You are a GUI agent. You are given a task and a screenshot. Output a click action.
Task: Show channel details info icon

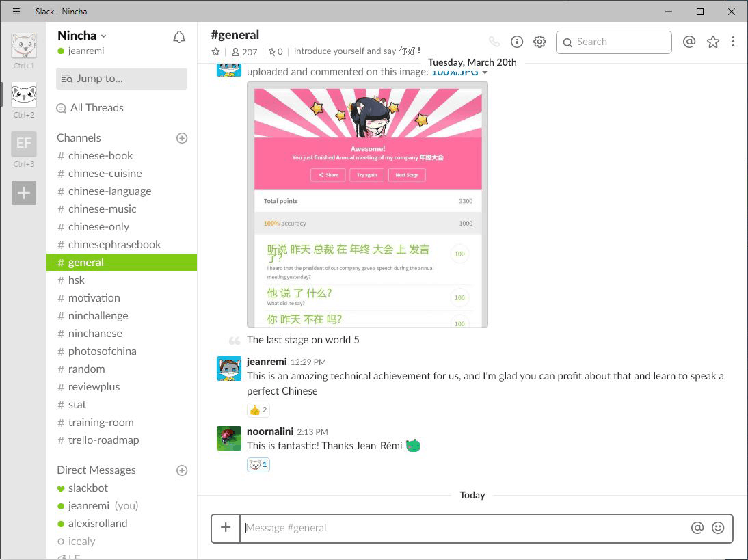[517, 42]
